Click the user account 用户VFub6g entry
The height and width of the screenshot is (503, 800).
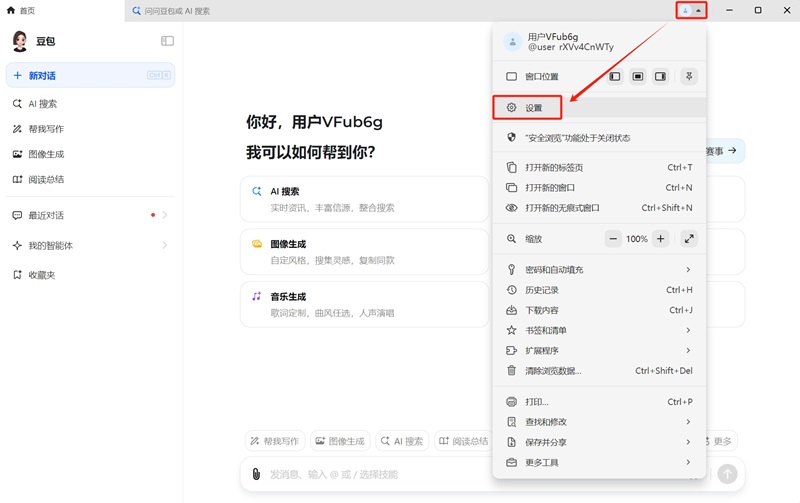pyautogui.click(x=599, y=42)
